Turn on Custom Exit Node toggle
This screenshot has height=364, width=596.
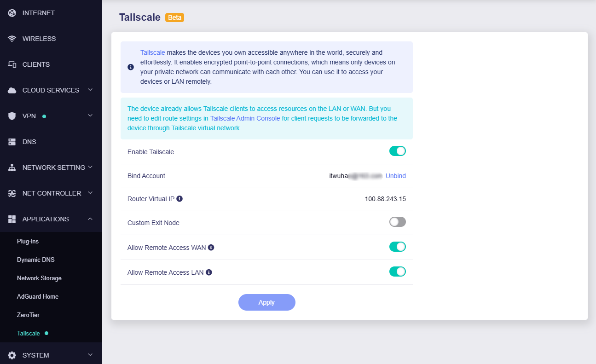tap(397, 222)
